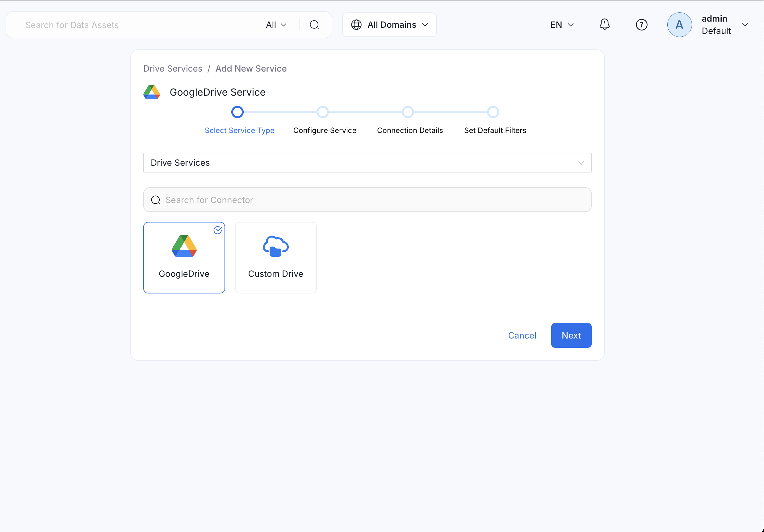
Task: Choose the Custom Drive connector label
Action: click(275, 274)
